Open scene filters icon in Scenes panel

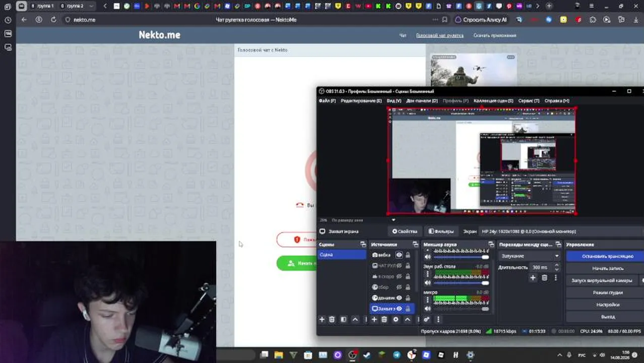point(344,319)
